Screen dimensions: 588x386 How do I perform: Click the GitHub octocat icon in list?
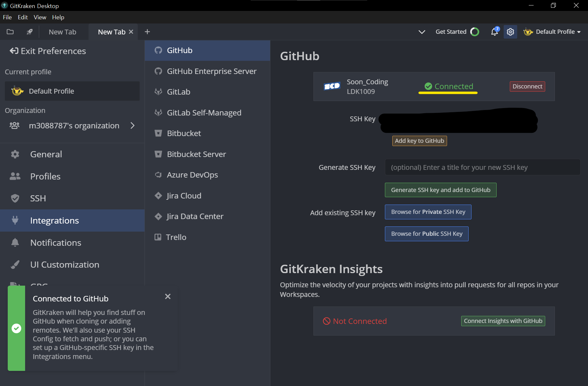[x=158, y=50]
